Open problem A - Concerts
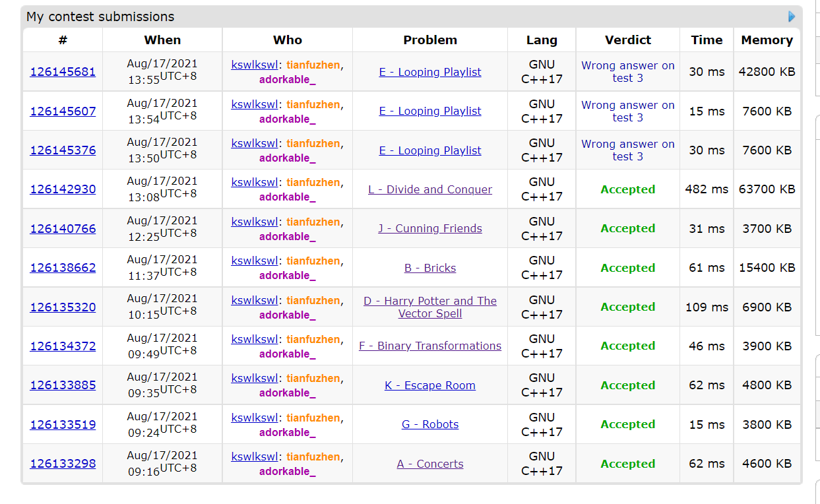The width and height of the screenshot is (820, 504). (430, 464)
